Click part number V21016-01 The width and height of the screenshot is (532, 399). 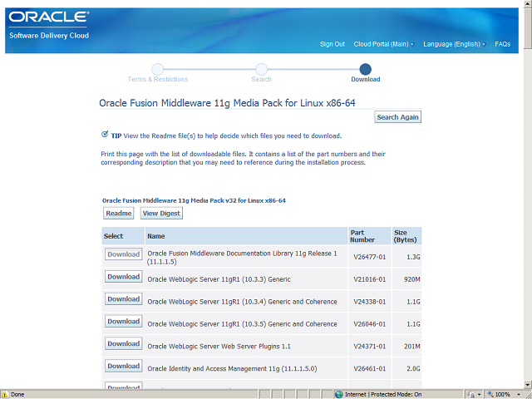pyautogui.click(x=369, y=279)
